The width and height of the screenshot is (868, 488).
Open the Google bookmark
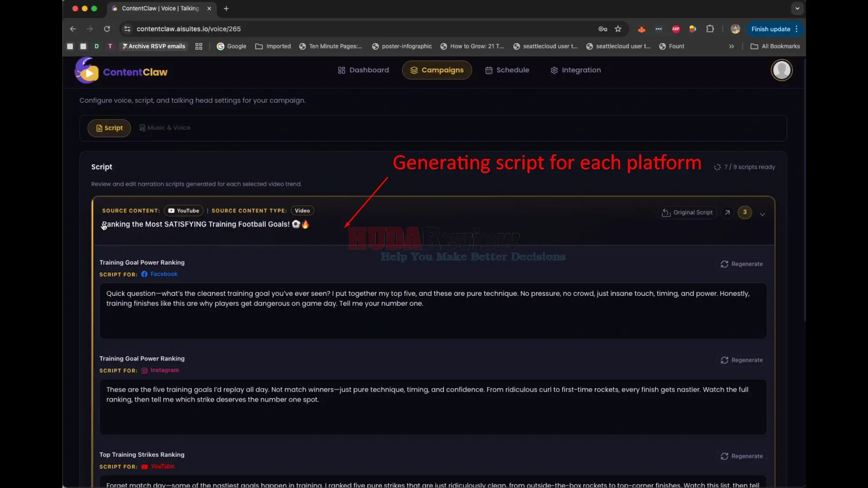coord(232,46)
